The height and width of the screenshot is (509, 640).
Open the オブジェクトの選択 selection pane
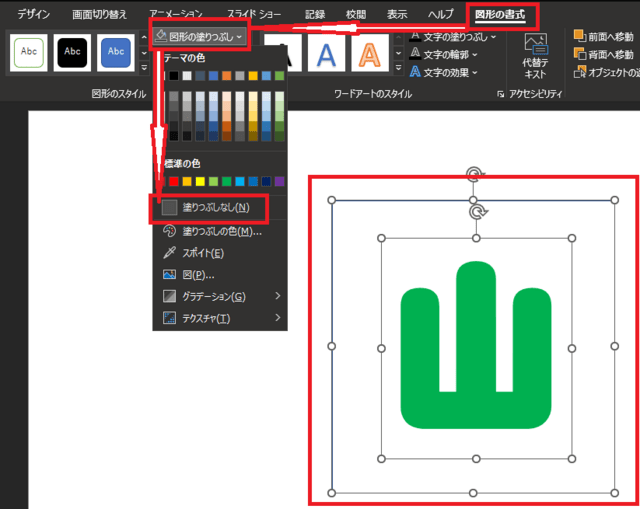pos(581,72)
